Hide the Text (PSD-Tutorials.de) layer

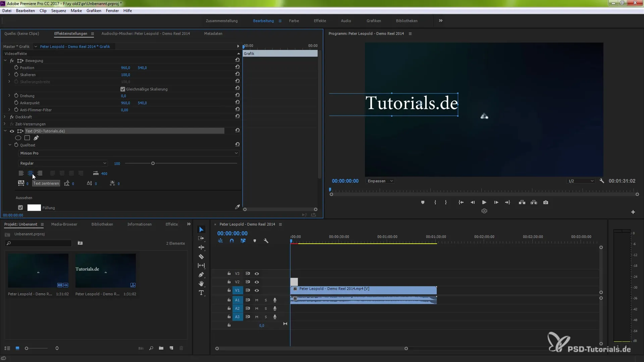pyautogui.click(x=12, y=131)
